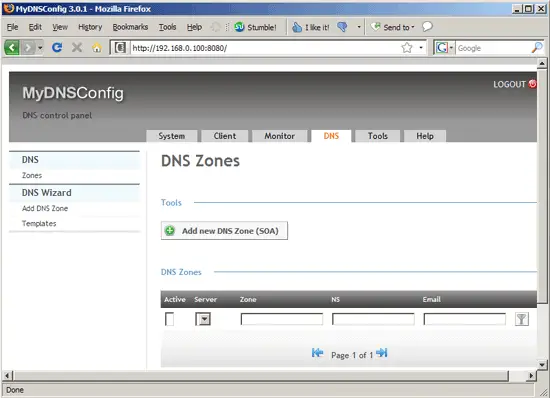Switch to the MyDNSConfig Tools tab

coord(377,136)
